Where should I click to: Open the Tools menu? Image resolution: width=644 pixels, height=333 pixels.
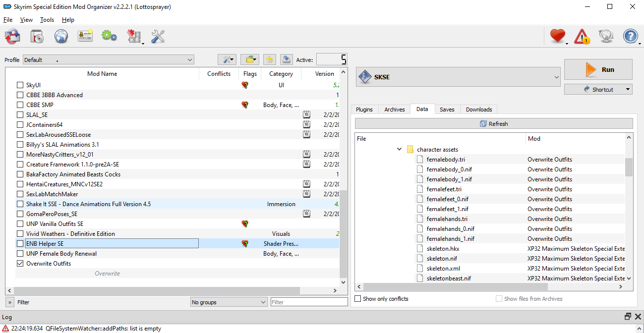click(47, 20)
